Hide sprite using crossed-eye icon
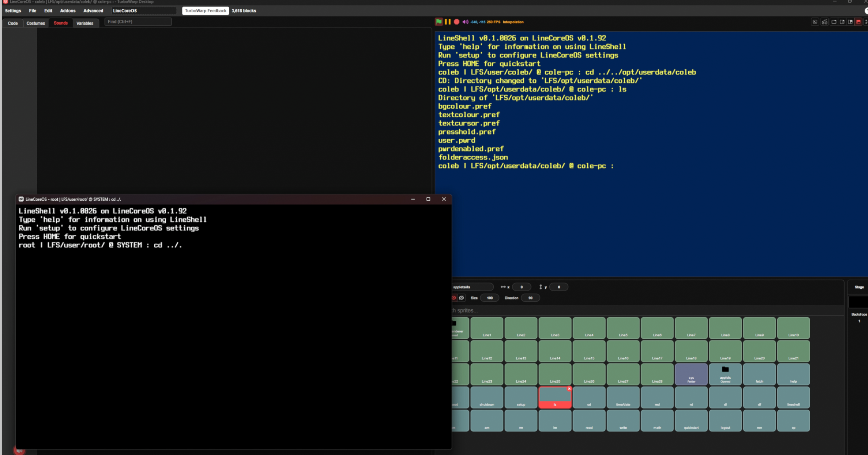The image size is (868, 455). tap(461, 298)
